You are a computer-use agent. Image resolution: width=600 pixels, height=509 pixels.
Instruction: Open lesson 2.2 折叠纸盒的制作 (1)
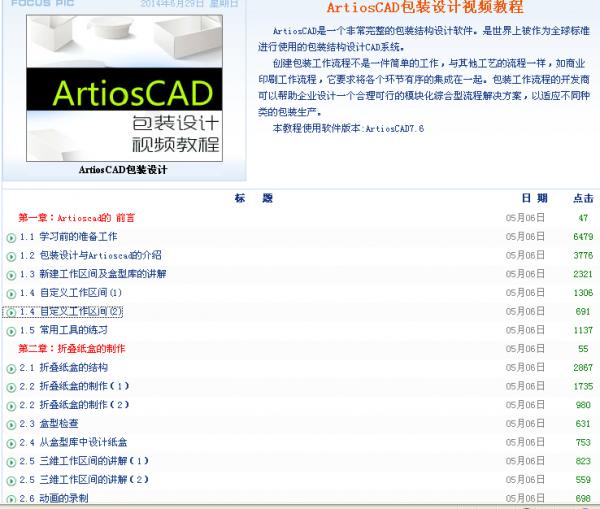74,386
